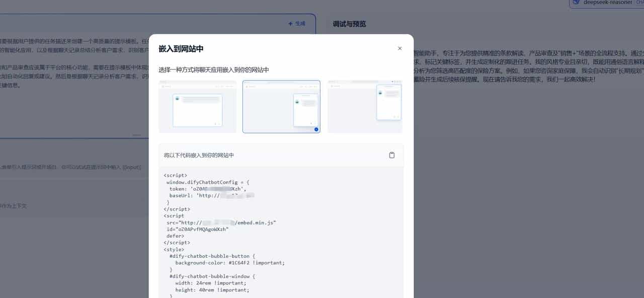The width and height of the screenshot is (644, 298).
Task: Click the sparkle icon on the 生成 button
Action: (290, 24)
